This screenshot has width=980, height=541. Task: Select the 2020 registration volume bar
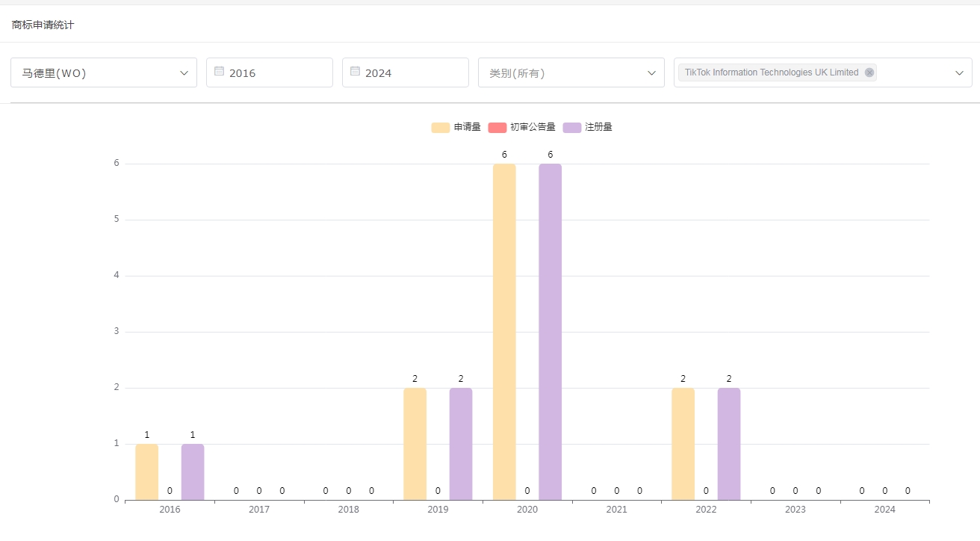[550, 332]
